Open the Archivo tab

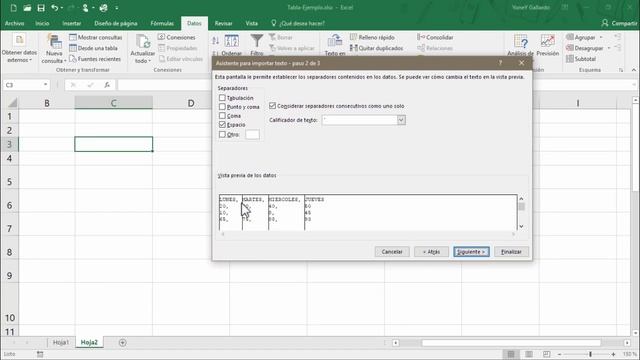[14, 23]
